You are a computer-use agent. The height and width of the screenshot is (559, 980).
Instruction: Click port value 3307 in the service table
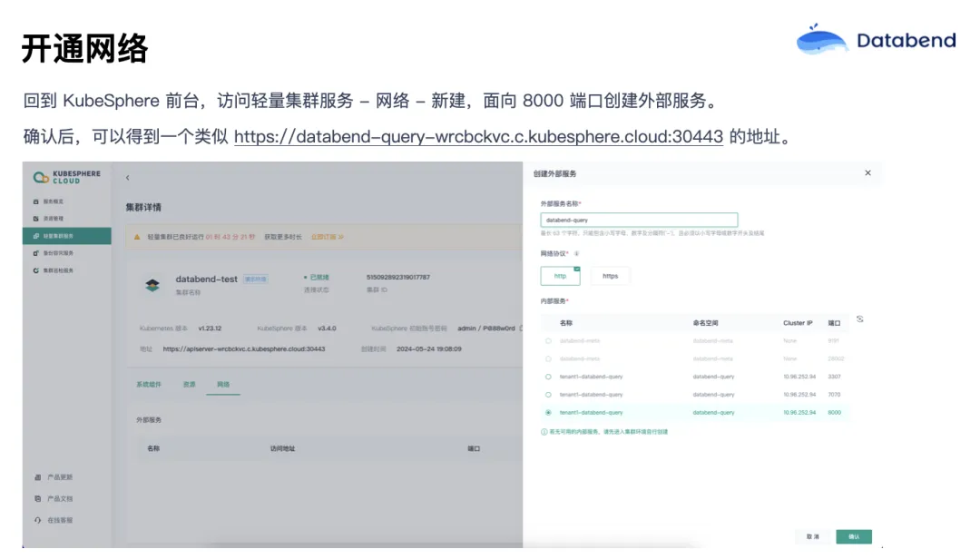[835, 377]
